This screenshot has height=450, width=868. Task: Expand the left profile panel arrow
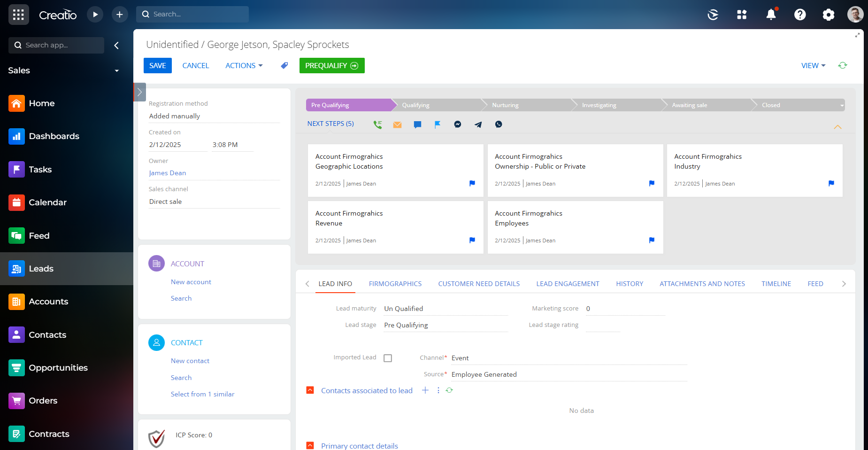pyautogui.click(x=139, y=92)
